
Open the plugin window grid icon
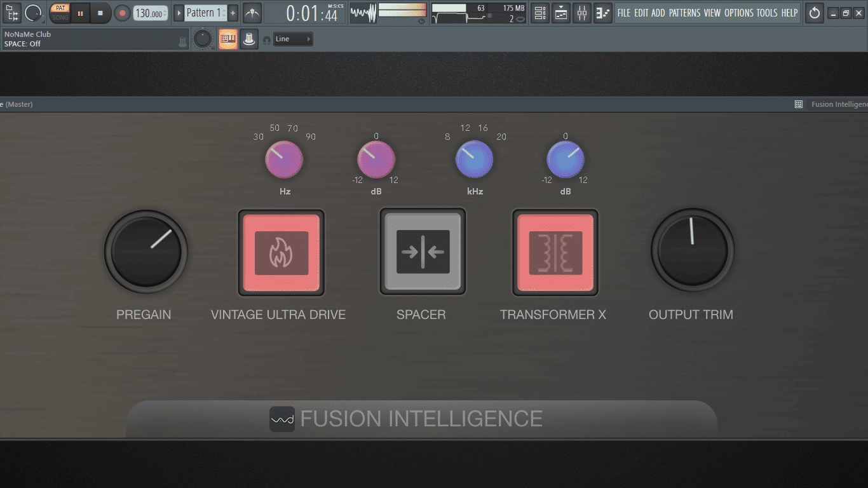point(799,104)
